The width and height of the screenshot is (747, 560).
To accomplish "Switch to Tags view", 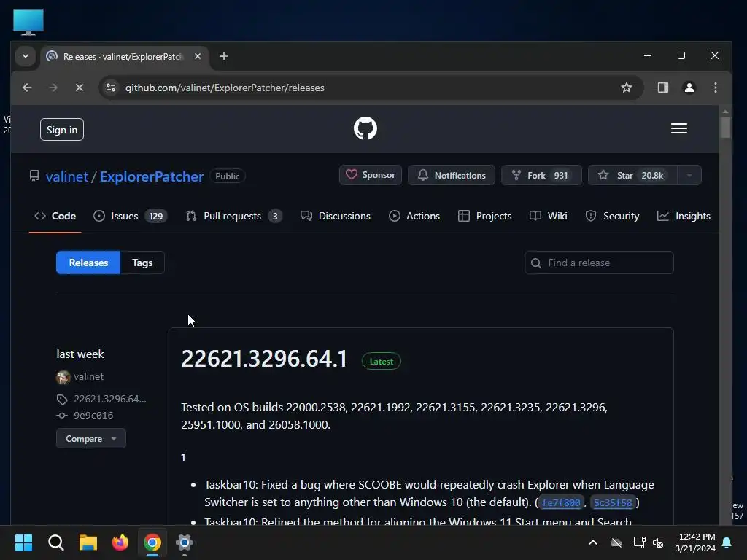I will tap(142, 262).
